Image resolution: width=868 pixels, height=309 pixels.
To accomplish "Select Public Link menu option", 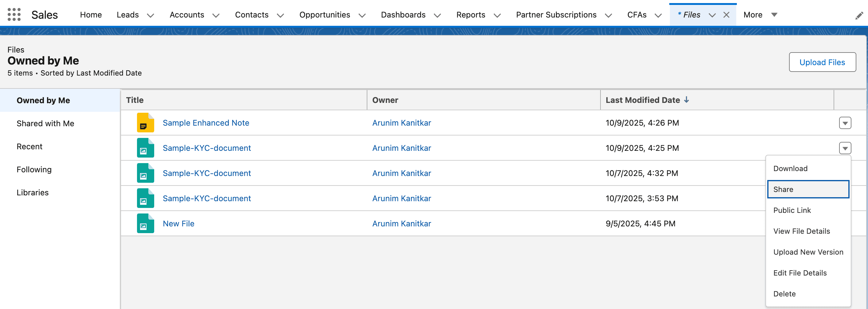I will coord(792,210).
